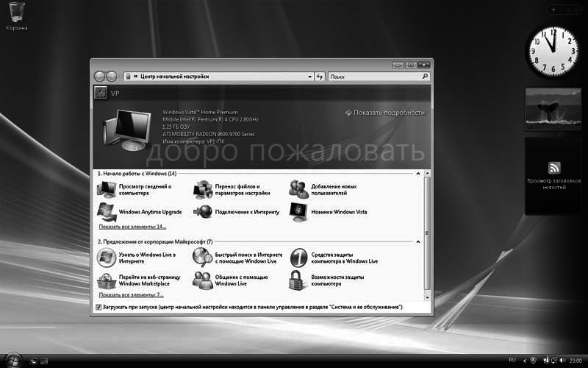Expand hidden tray icons with the taskbar chevron
Viewport: 588px width, 368px height.
click(x=525, y=361)
